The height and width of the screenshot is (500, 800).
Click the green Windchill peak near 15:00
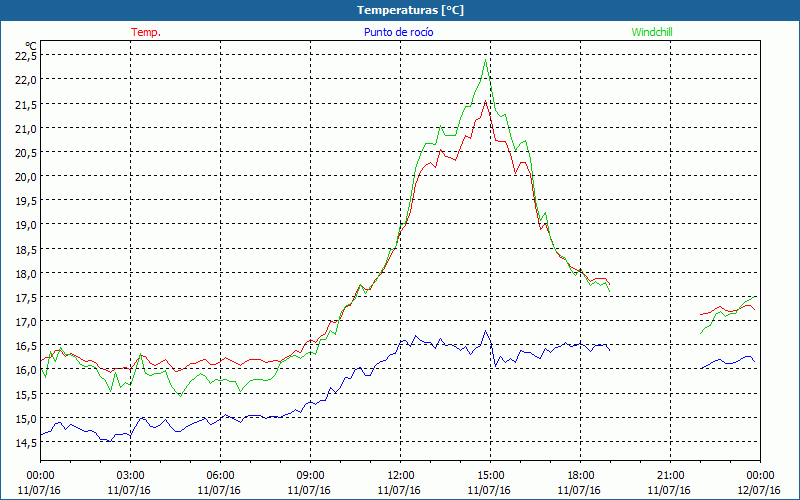[x=485, y=60]
